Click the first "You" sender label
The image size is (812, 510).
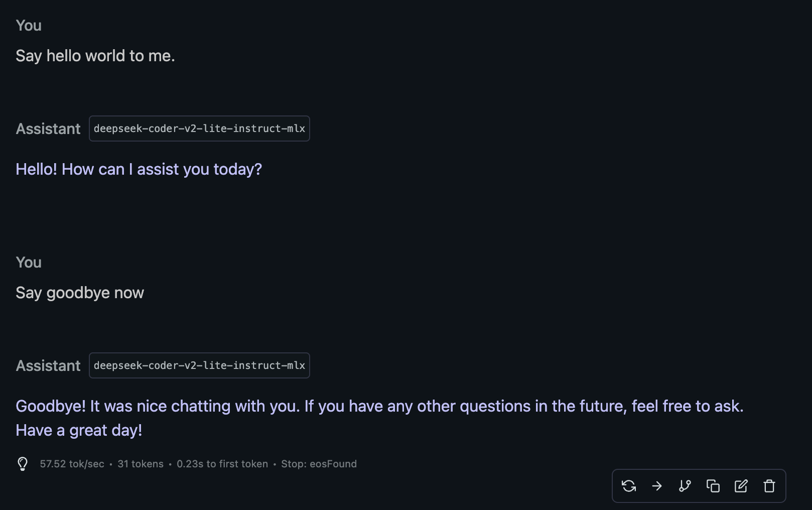[x=29, y=26]
